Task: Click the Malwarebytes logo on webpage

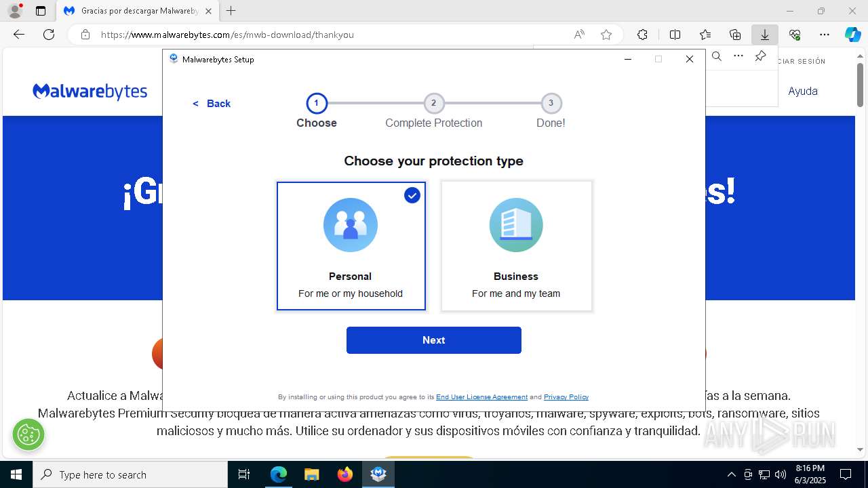Action: coord(90,91)
